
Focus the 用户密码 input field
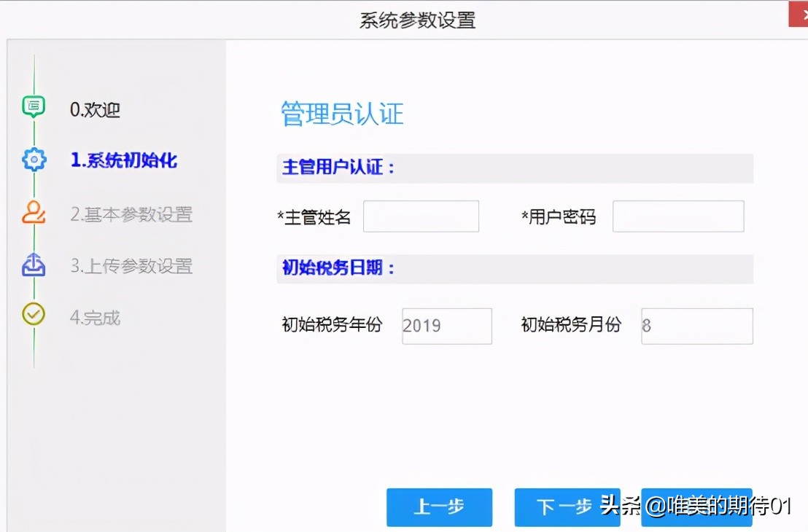pos(678,216)
